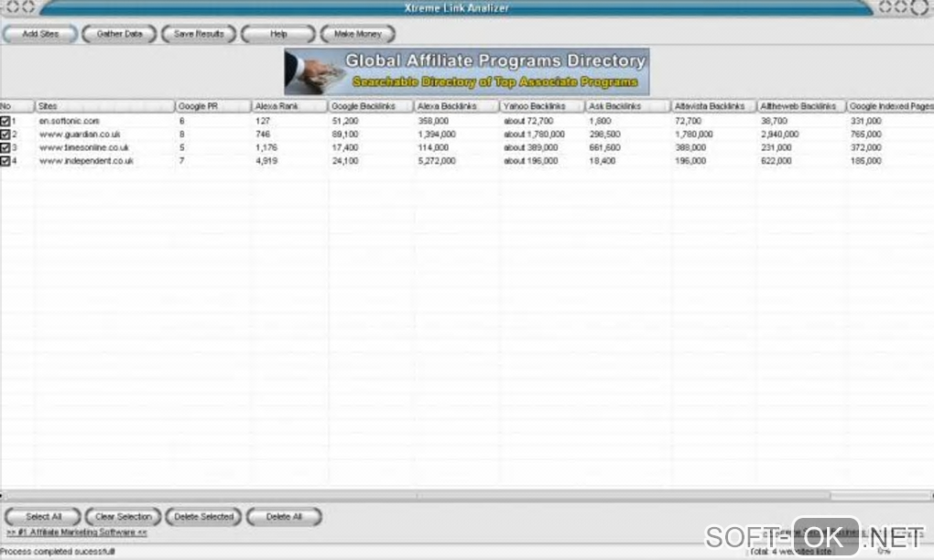Open the #1 Affiliate Marketing Software link
This screenshot has width=934, height=560.
77,533
